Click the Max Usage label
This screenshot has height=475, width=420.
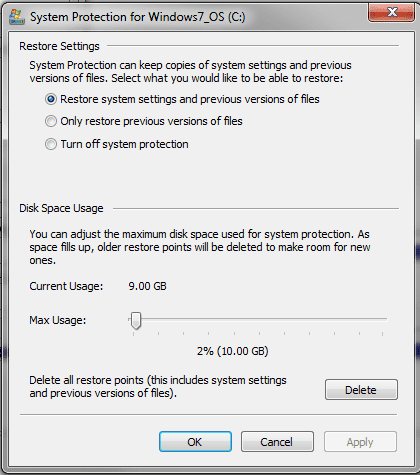click(58, 320)
